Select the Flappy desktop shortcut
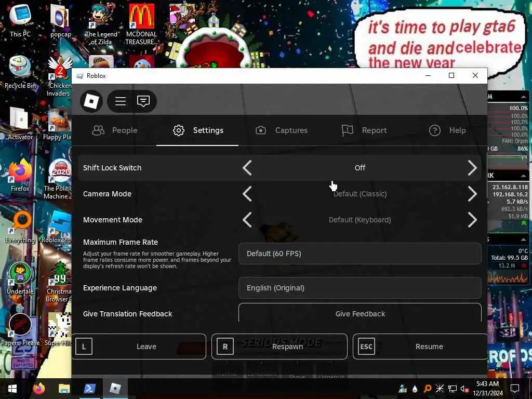Image resolution: width=532 pixels, height=399 pixels. coord(58,124)
